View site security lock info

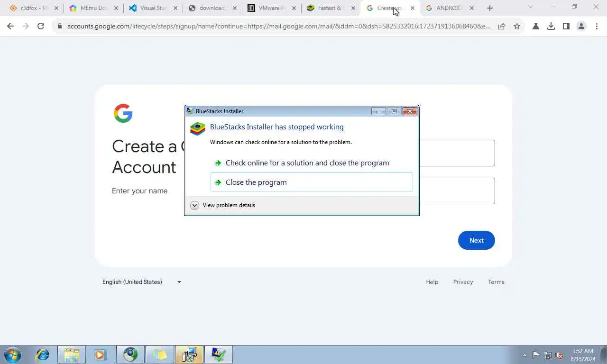(60, 27)
